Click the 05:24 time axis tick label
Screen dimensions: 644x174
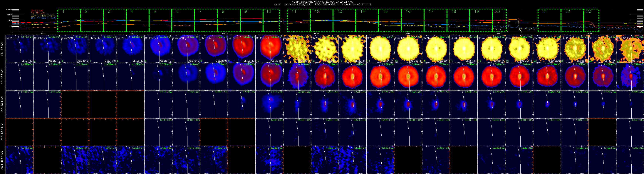click(134, 34)
